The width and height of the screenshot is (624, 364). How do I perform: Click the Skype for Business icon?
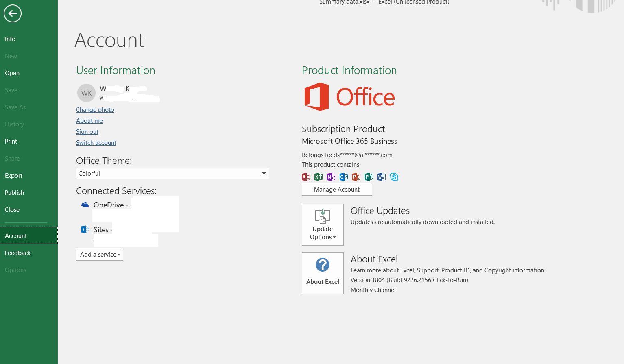(394, 177)
